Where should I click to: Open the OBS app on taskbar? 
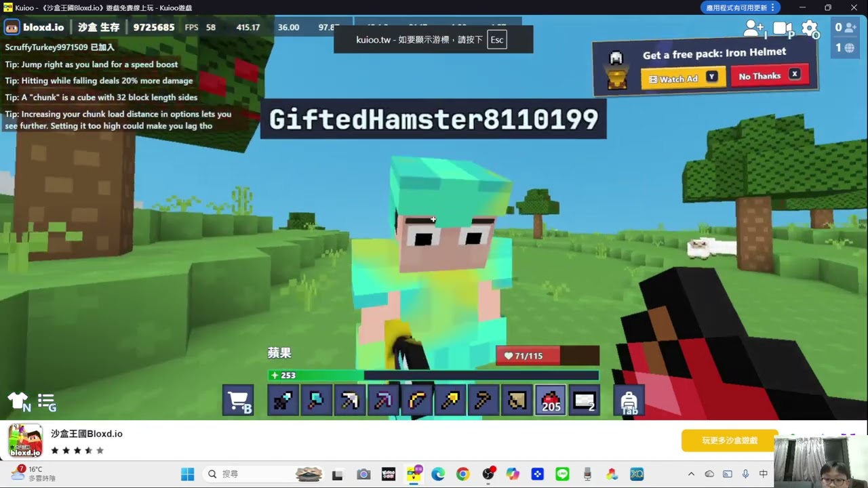point(488,474)
